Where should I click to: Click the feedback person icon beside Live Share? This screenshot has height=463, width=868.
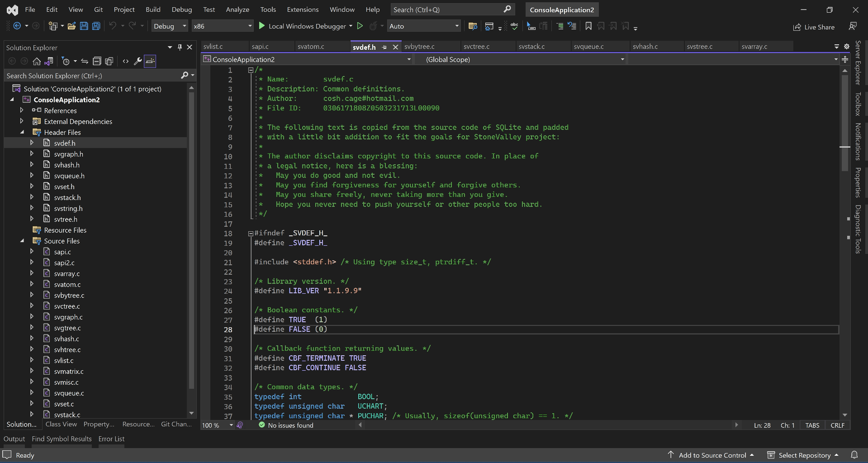click(x=853, y=26)
